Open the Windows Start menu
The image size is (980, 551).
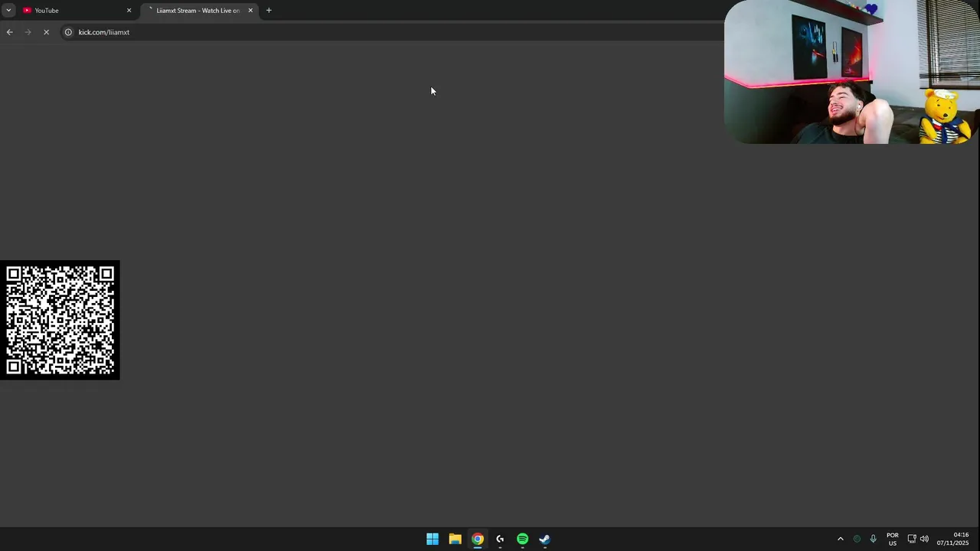pyautogui.click(x=433, y=539)
